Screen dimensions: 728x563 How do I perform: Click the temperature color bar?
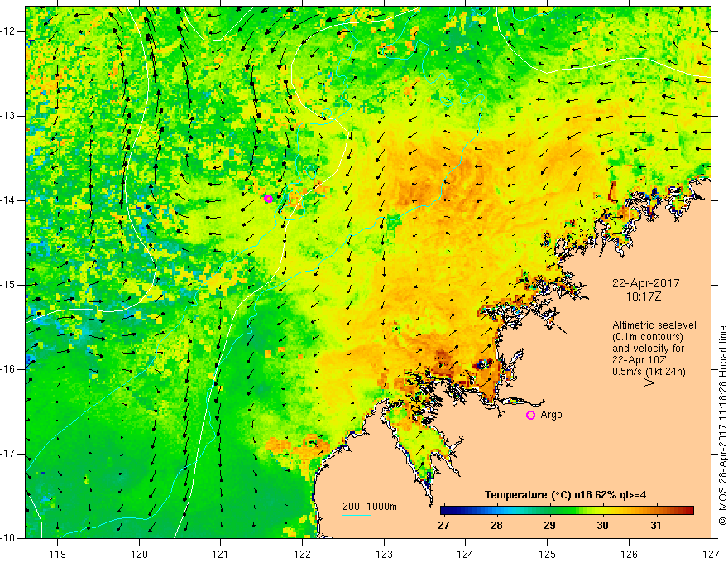coord(567,511)
